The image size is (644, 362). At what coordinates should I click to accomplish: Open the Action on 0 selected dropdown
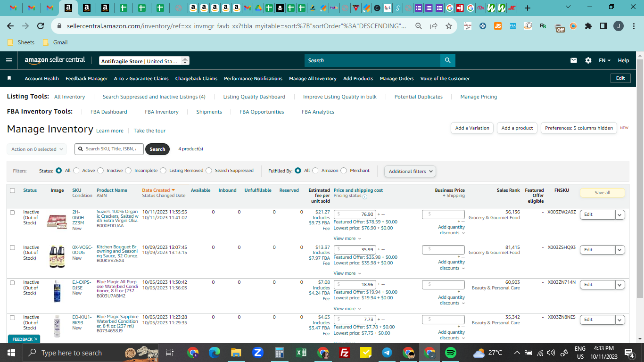[x=37, y=149]
